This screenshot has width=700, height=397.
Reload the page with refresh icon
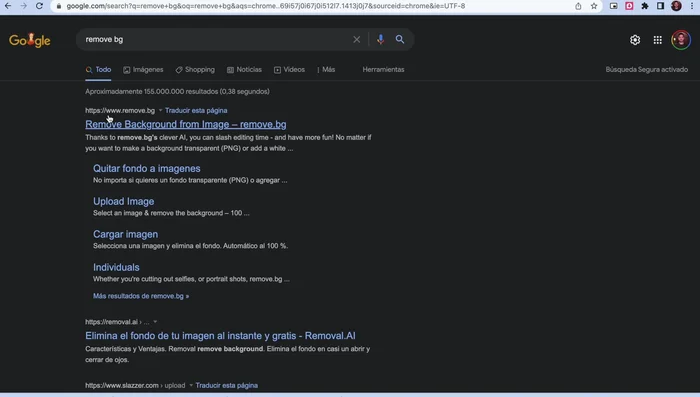(39, 6)
